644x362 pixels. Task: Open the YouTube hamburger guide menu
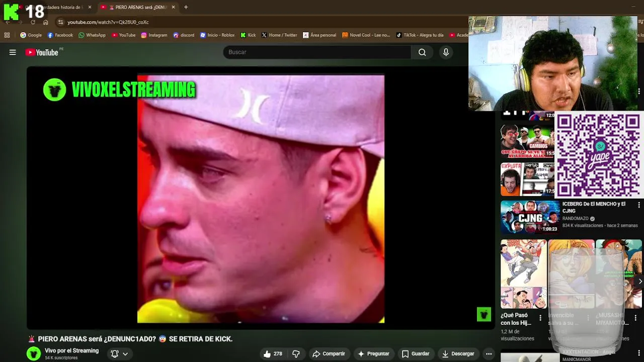[x=13, y=52]
